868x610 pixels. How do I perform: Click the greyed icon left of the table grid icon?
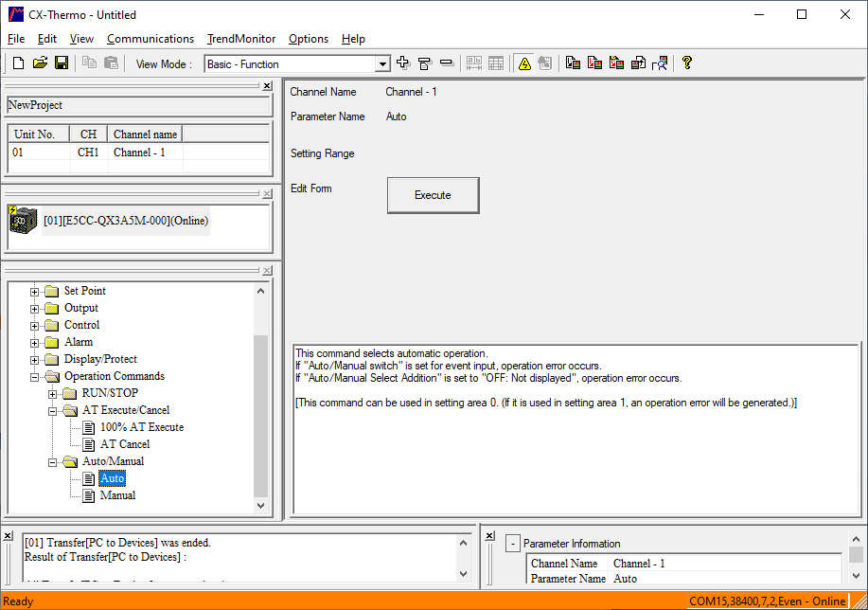pyautogui.click(x=474, y=63)
